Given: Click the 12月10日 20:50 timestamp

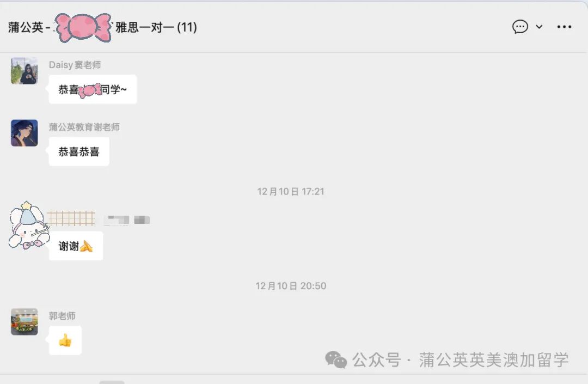Looking at the screenshot, I should [291, 286].
